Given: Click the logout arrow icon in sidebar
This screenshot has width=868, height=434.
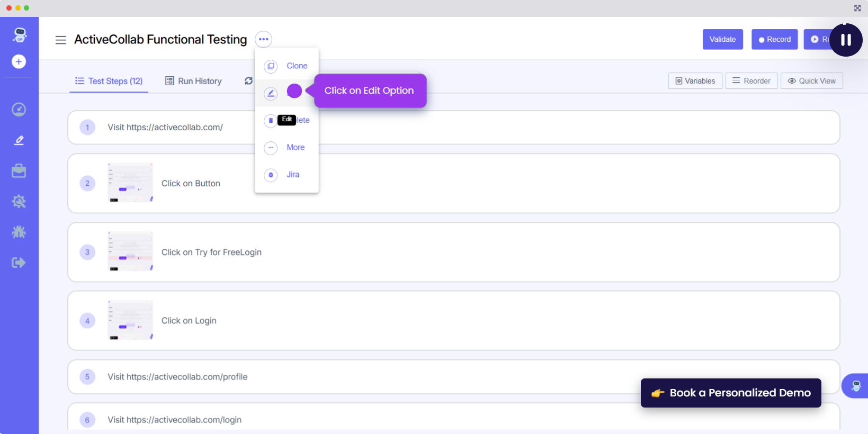Looking at the screenshot, I should [19, 263].
